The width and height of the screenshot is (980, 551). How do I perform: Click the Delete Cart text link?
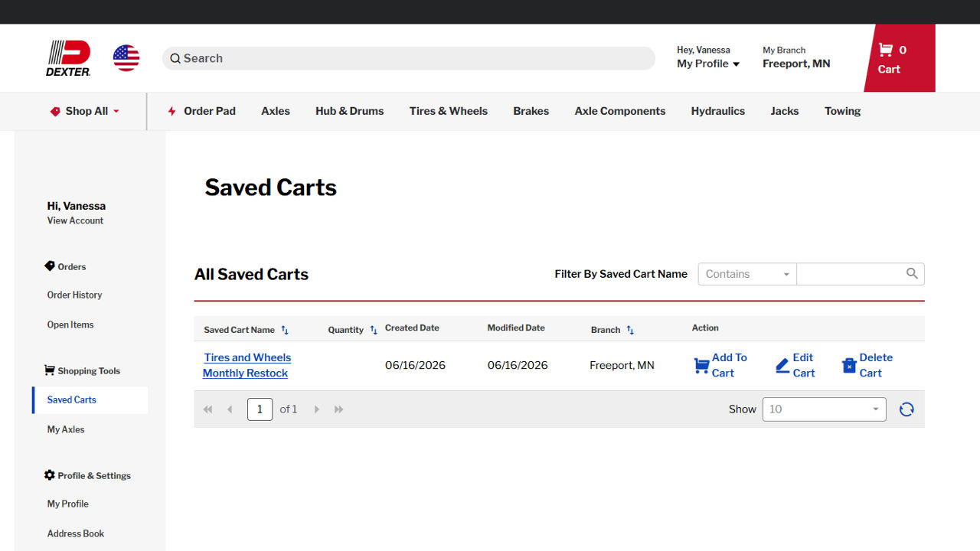point(876,365)
